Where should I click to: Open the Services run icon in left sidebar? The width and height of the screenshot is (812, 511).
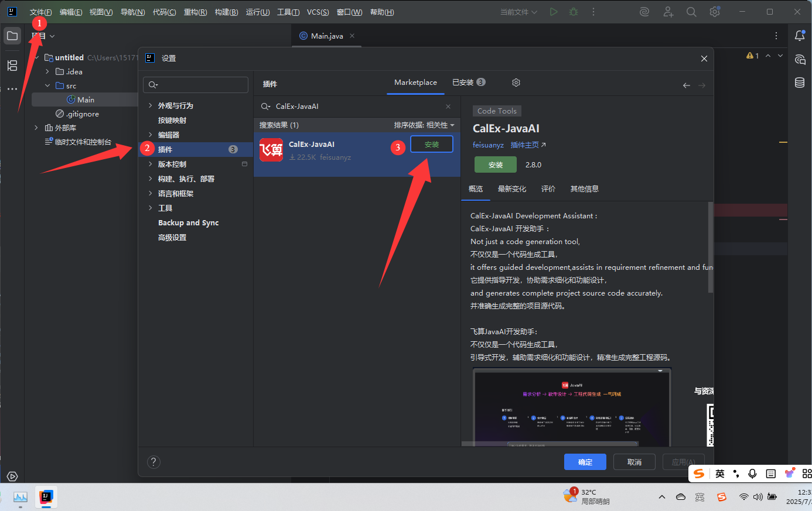[x=12, y=476]
